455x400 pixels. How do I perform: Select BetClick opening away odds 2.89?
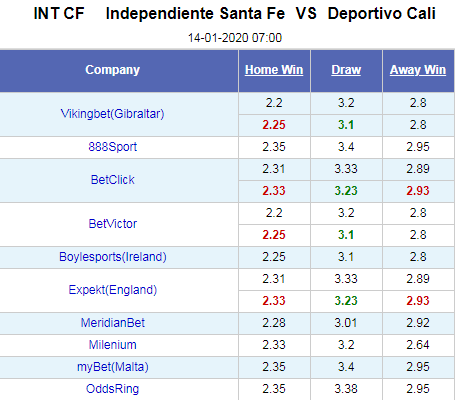(418, 169)
